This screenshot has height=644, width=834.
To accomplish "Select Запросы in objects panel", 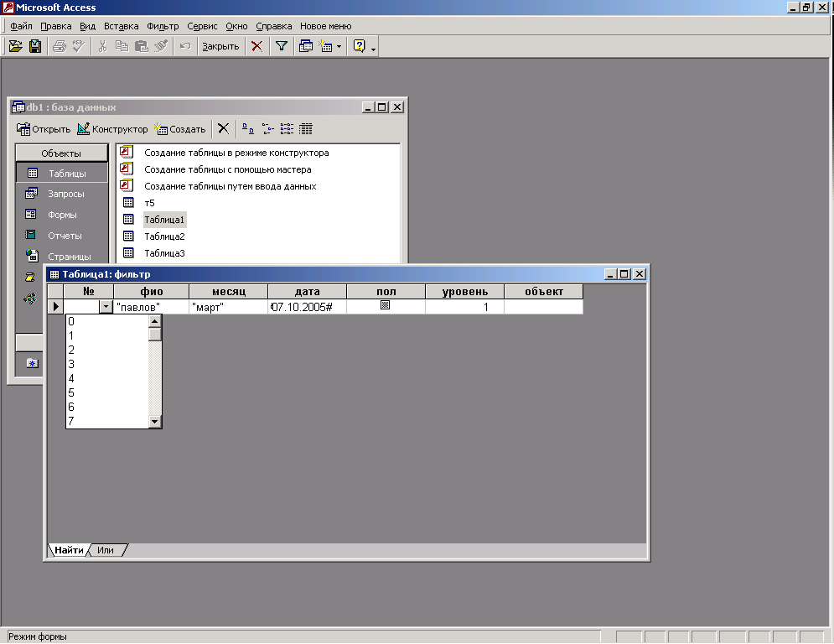I will coord(62,194).
